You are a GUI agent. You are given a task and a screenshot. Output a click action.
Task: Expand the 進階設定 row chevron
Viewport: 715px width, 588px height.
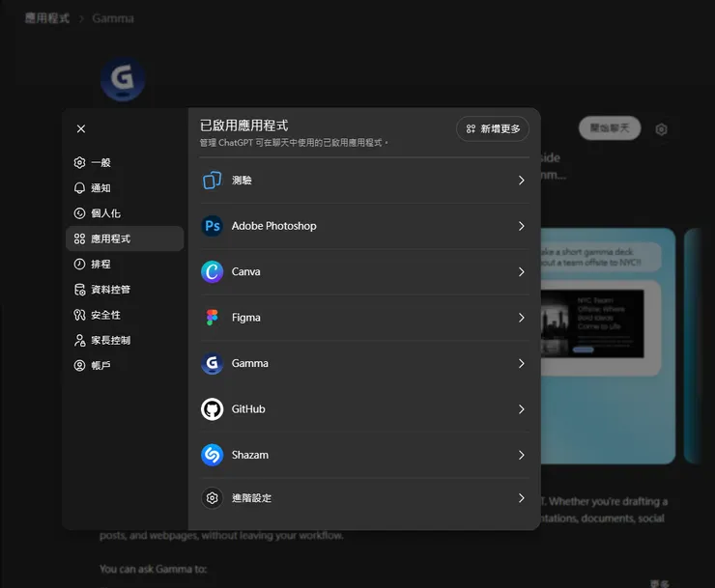tap(521, 498)
